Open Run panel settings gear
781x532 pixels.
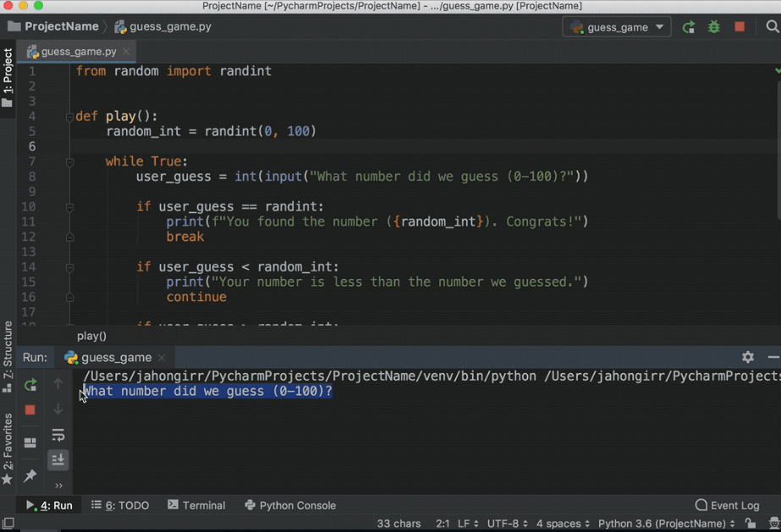(748, 357)
